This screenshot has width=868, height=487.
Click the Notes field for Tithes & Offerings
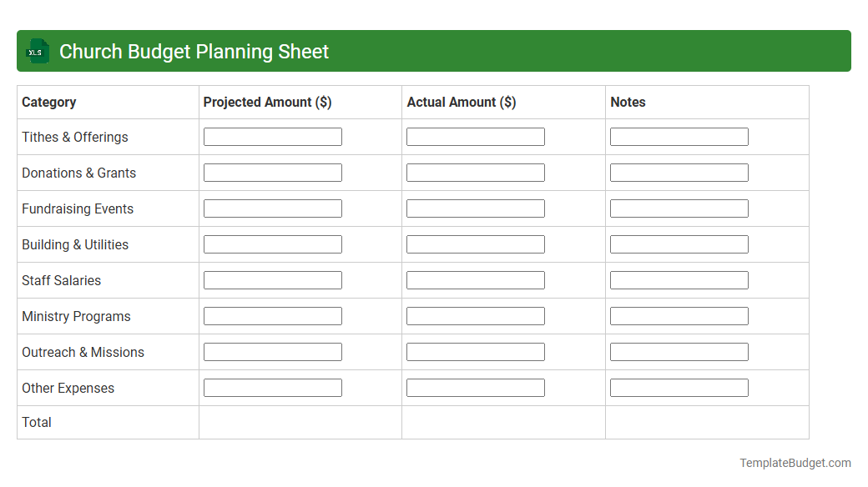click(x=679, y=136)
